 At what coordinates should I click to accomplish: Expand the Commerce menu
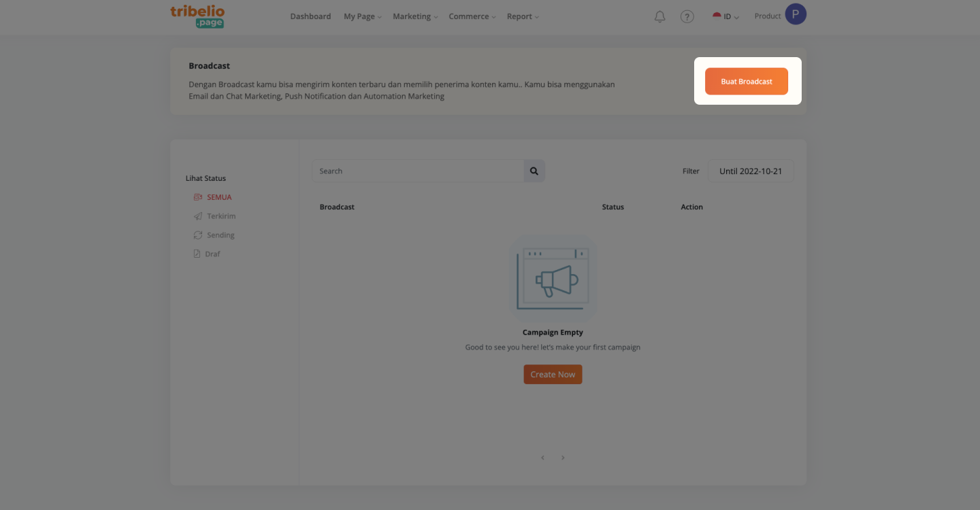[472, 17]
